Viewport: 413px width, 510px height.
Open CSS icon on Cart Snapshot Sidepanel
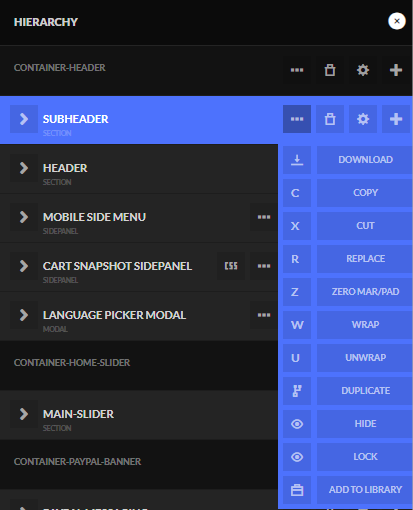[x=231, y=266]
